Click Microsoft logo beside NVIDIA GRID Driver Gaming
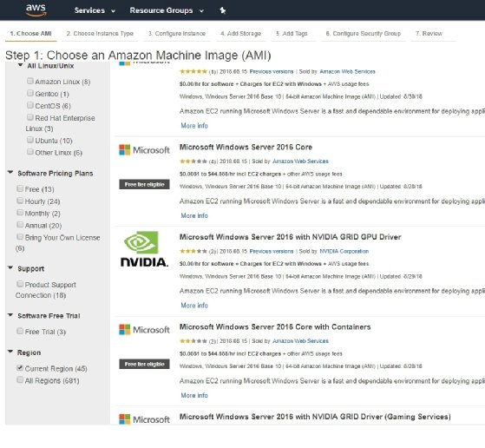485x448 pixels. pyautogui.click(x=144, y=419)
